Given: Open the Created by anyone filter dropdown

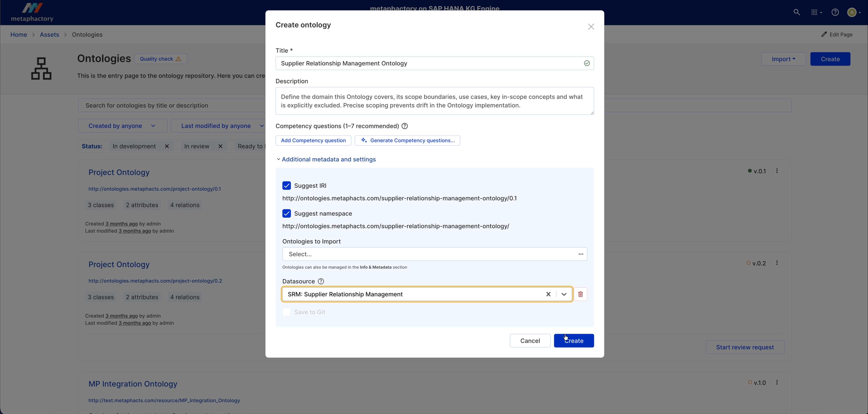Looking at the screenshot, I should 122,126.
